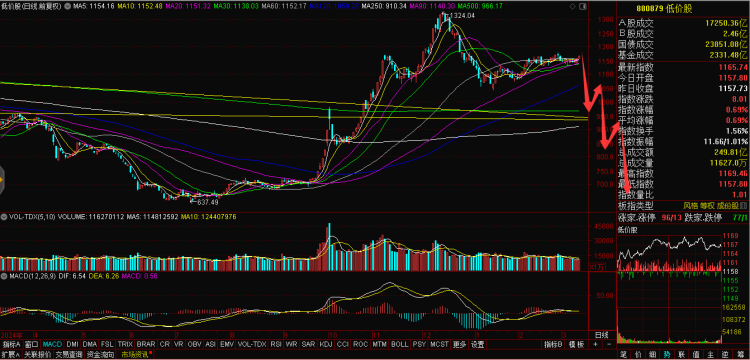
Task: Switch indicator to KDJ
Action: tap(326, 344)
